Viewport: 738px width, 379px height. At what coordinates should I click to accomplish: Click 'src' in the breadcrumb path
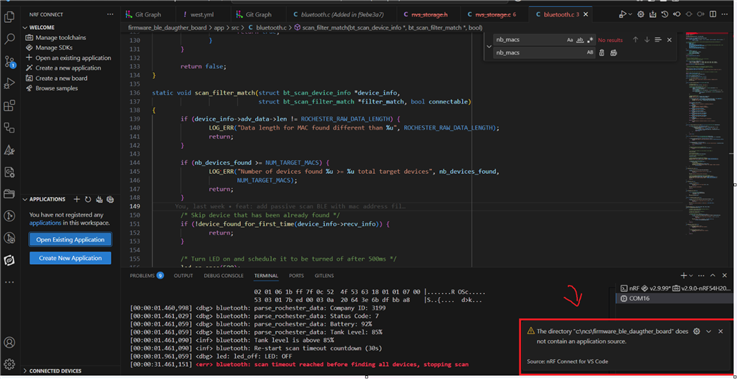click(235, 28)
